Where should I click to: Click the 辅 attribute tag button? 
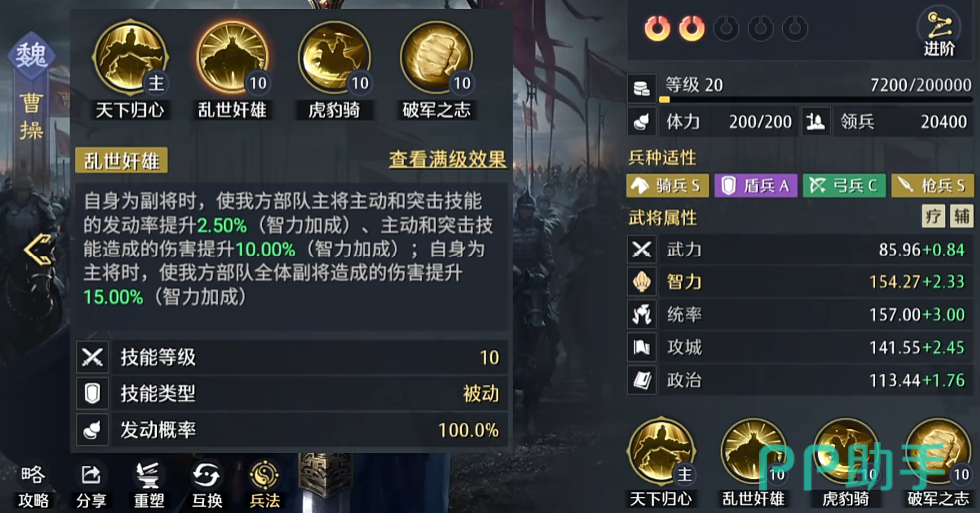[x=961, y=216]
